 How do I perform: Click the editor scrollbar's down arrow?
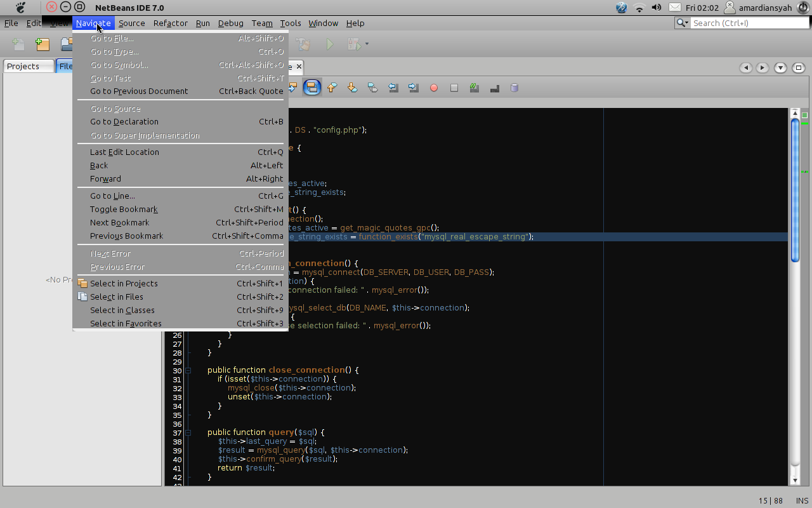click(x=795, y=481)
